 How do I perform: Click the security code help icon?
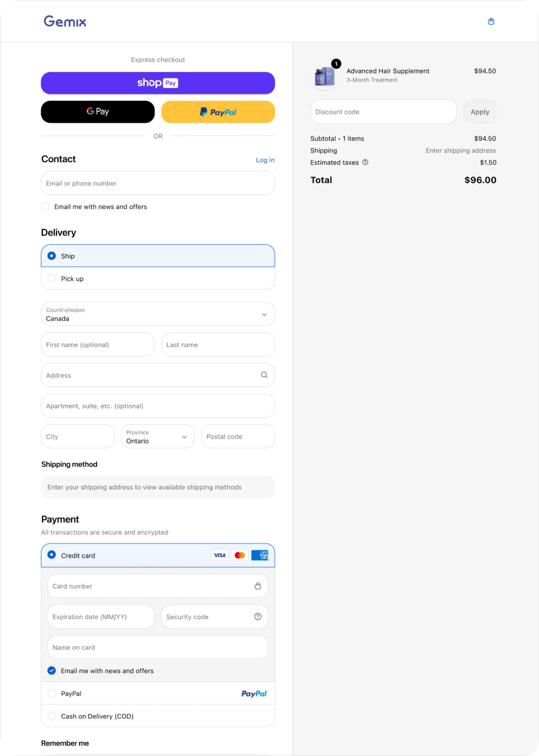tap(258, 616)
